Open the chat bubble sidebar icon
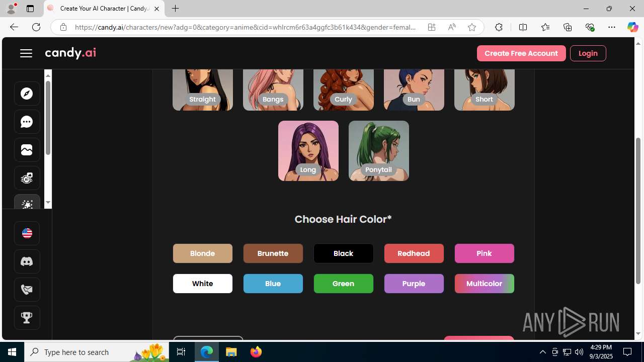The image size is (644, 362). point(27,122)
